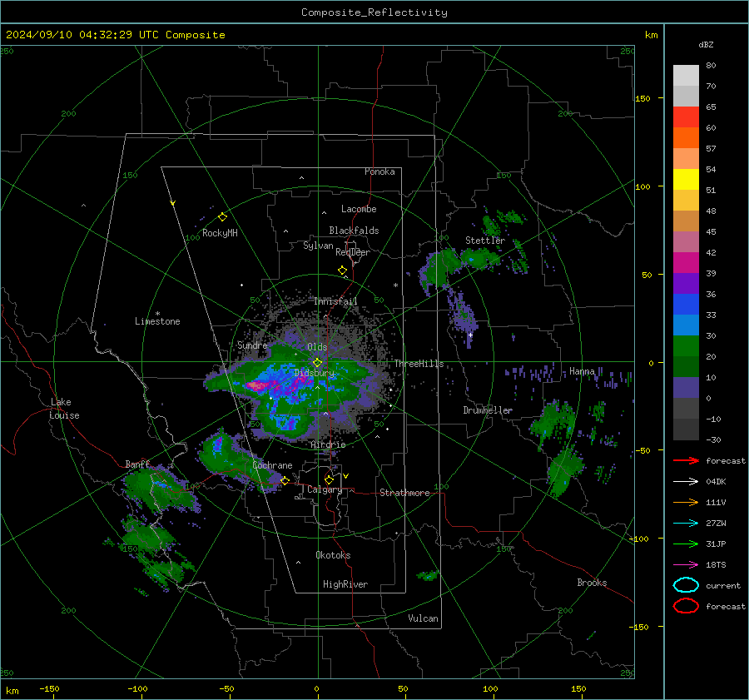Click the orange 111V arrow icon
Viewport: 749px width, 700px height.
coord(686,502)
